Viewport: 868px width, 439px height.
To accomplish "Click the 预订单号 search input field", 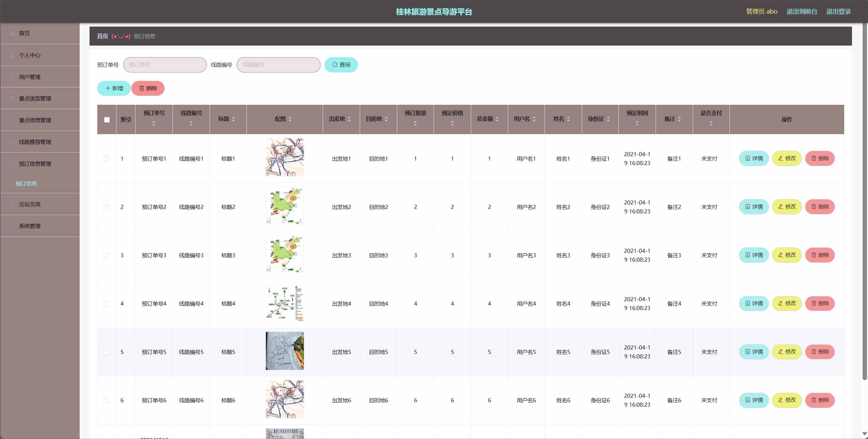I will click(x=165, y=65).
